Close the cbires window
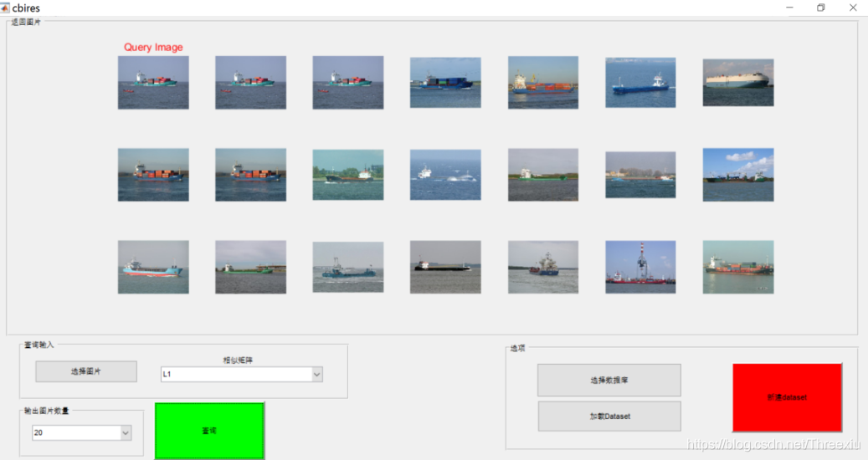The height and width of the screenshot is (460, 868). click(x=853, y=8)
